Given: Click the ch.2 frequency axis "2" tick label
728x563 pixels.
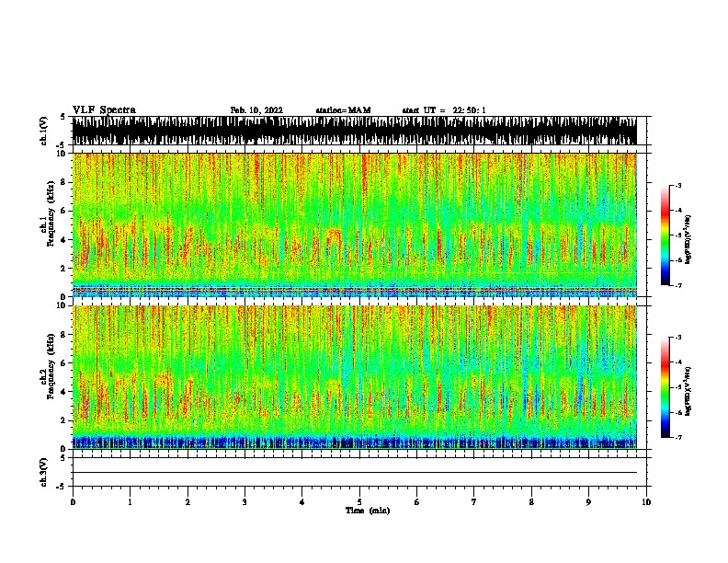Looking at the screenshot, I should coord(63,420).
